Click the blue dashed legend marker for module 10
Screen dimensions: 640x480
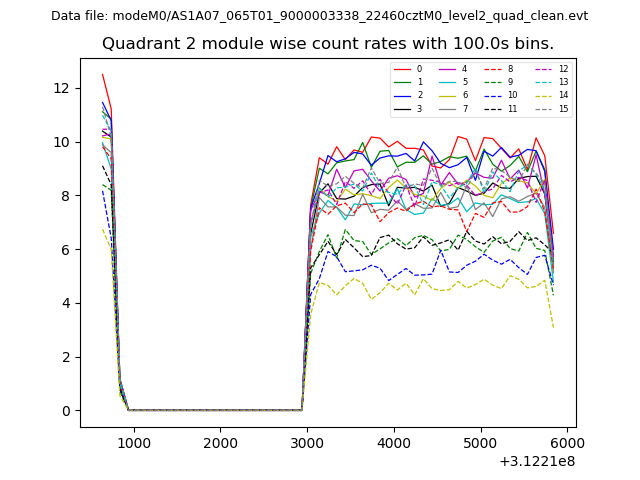coord(493,95)
